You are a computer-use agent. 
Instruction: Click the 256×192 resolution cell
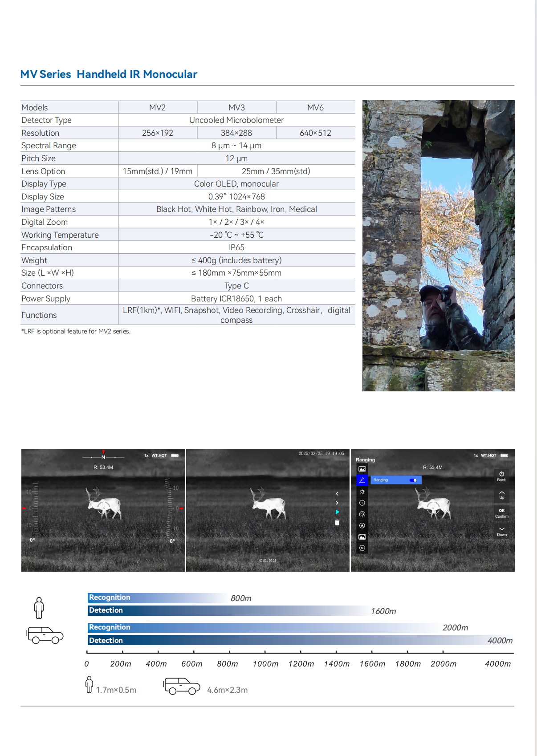coord(158,133)
